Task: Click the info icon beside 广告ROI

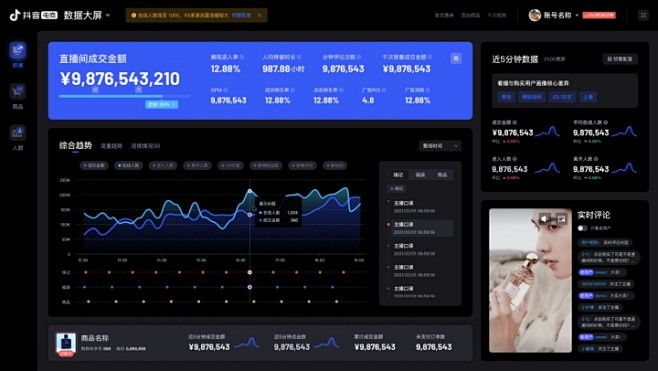Action: (x=384, y=90)
